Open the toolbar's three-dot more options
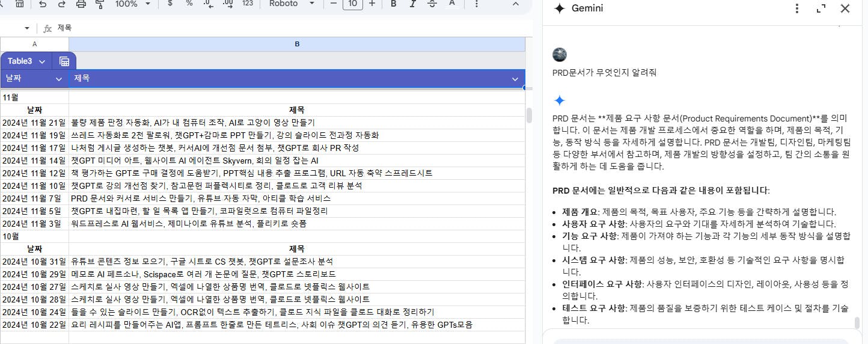The width and height of the screenshot is (868, 344). [477, 4]
